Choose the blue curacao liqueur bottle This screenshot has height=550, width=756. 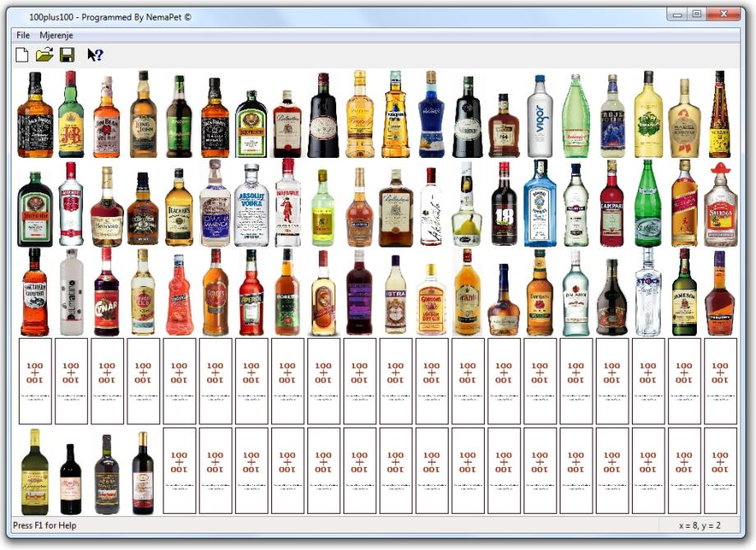[x=431, y=113]
